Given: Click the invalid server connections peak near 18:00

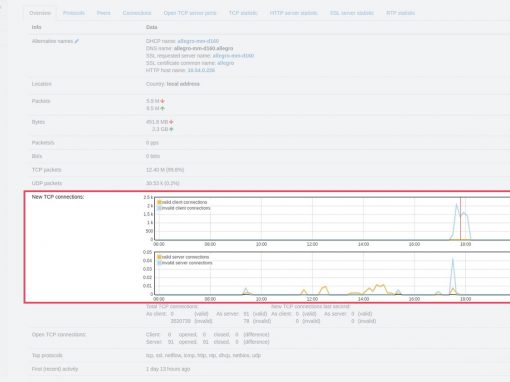Looking at the screenshot, I should coord(453,259).
